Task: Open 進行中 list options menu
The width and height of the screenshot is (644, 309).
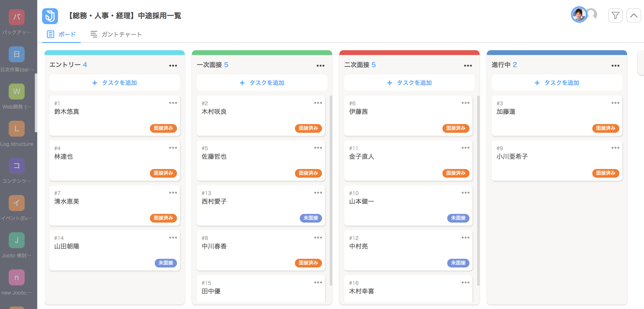Action: tap(615, 66)
